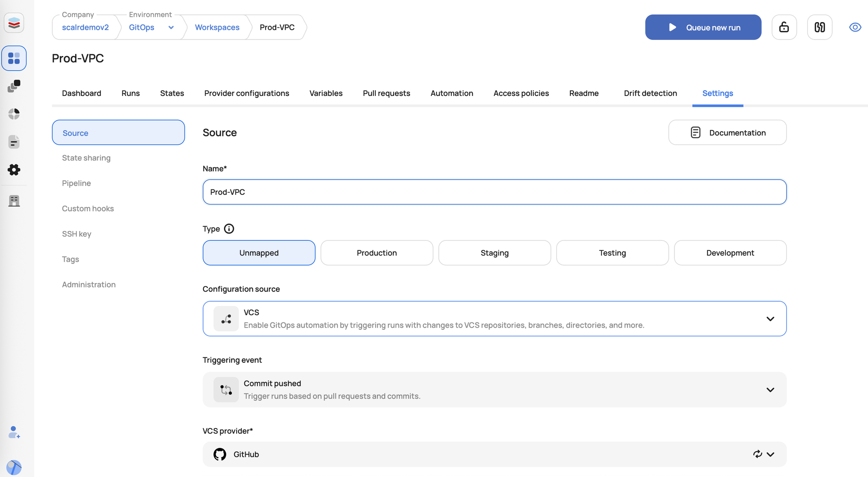868x477 pixels.
Task: Click the Name input field
Action: coord(494,192)
